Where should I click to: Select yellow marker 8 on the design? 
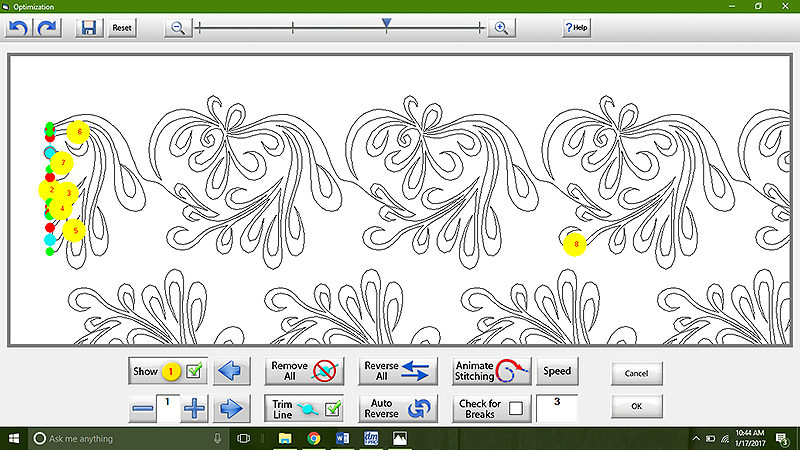pyautogui.click(x=573, y=243)
